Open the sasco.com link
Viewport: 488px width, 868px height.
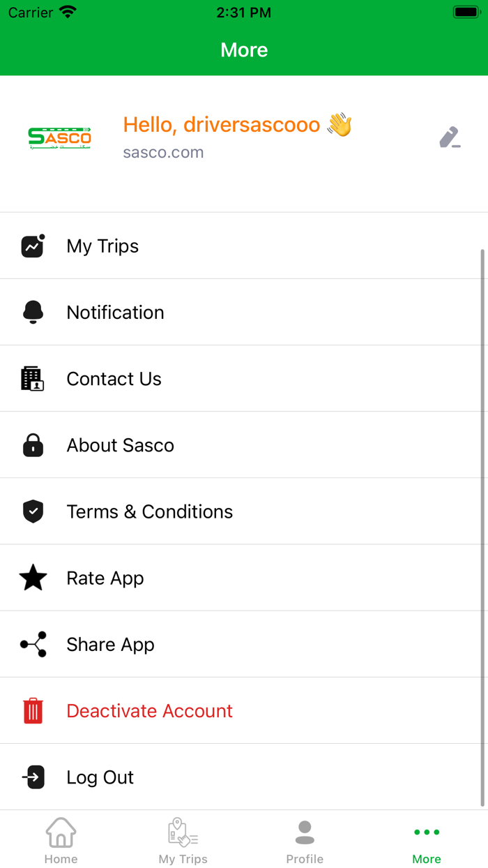click(163, 152)
